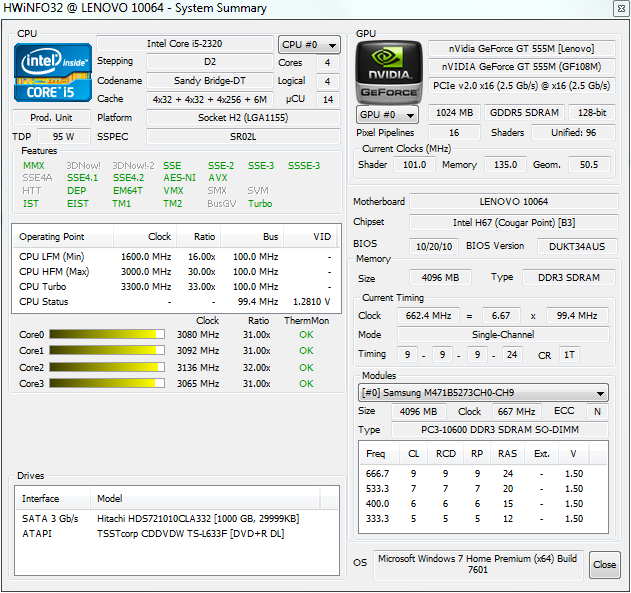Click the AVX feature label
The height and width of the screenshot is (593, 631).
[218, 178]
